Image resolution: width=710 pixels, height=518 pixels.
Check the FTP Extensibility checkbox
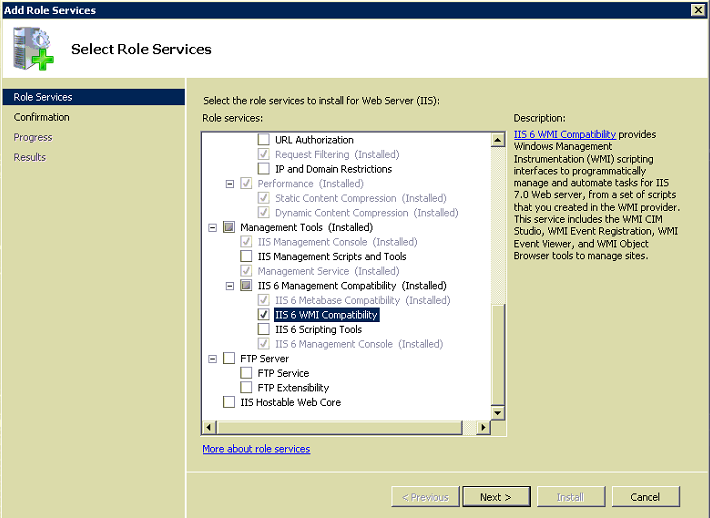pyautogui.click(x=246, y=388)
